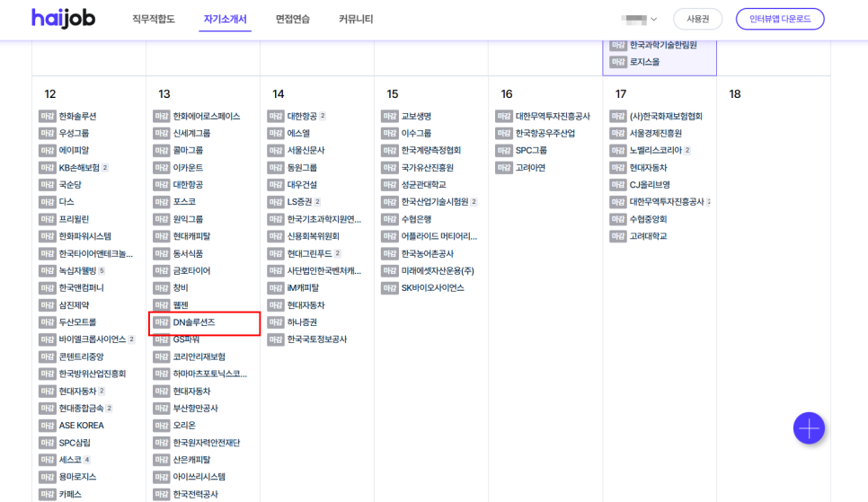
Task: Select the date 14 calendar header
Action: click(x=279, y=94)
